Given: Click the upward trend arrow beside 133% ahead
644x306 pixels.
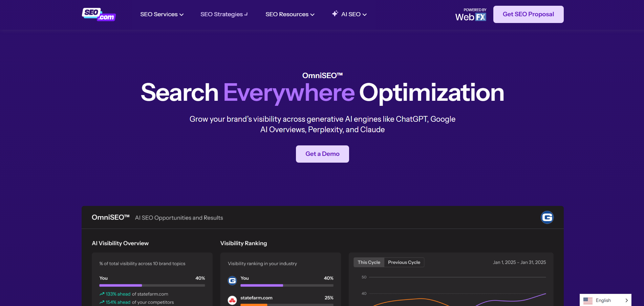Looking at the screenshot, I should click(x=102, y=294).
